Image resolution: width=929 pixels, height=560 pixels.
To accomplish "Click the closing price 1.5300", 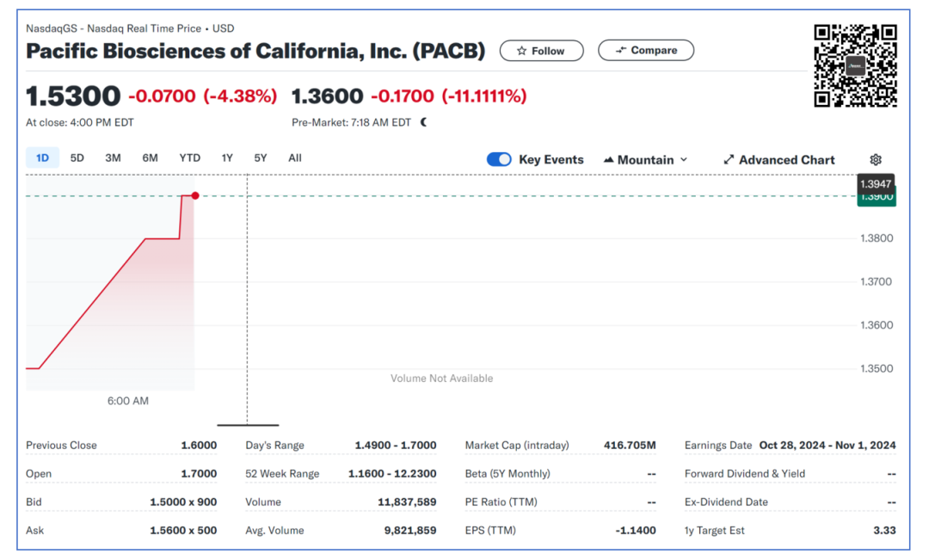I will (x=73, y=96).
